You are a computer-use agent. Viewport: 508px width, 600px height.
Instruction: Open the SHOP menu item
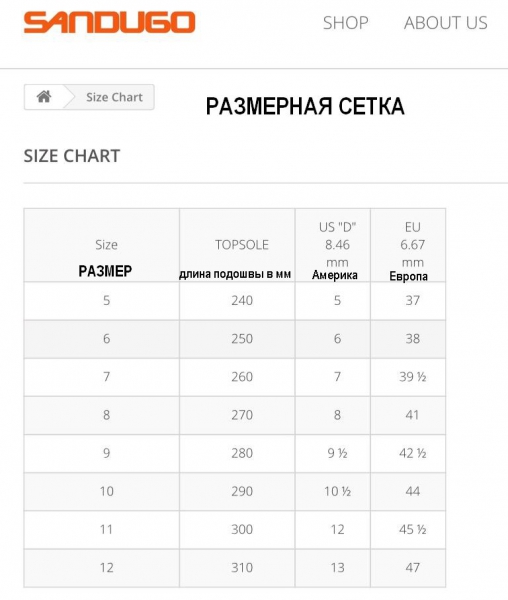pos(345,23)
